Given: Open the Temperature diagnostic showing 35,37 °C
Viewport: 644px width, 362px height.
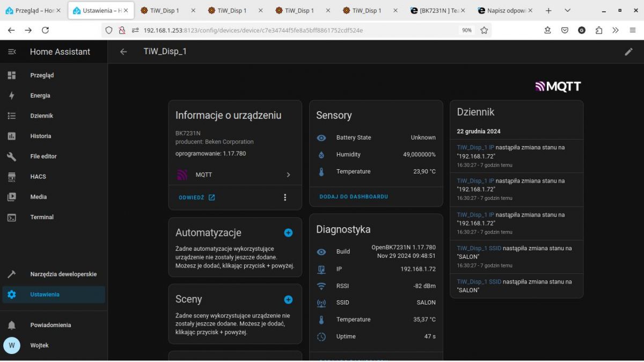Looking at the screenshot, I should [376, 320].
